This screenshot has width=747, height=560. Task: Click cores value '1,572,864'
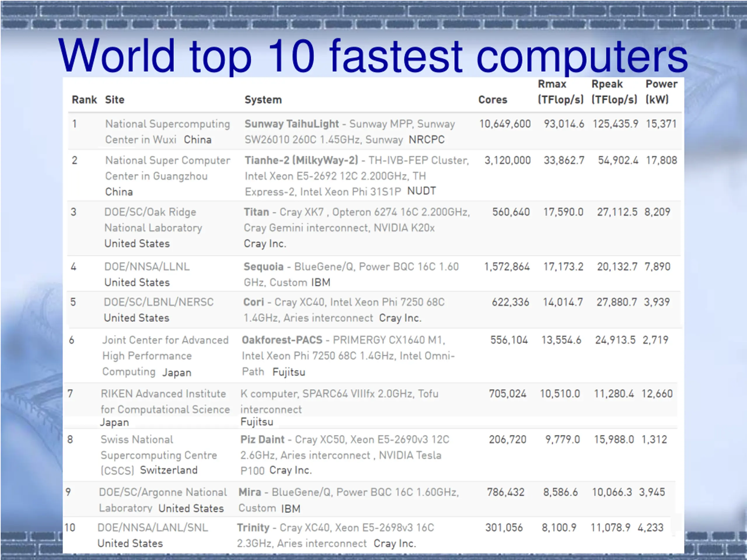coord(507,267)
